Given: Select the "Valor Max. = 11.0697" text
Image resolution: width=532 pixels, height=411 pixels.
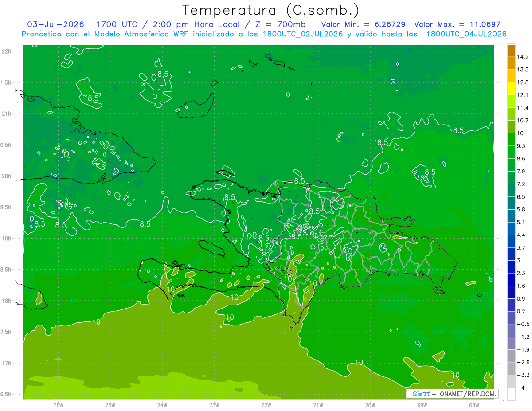Looking at the screenshot, I should pyautogui.click(x=457, y=24).
